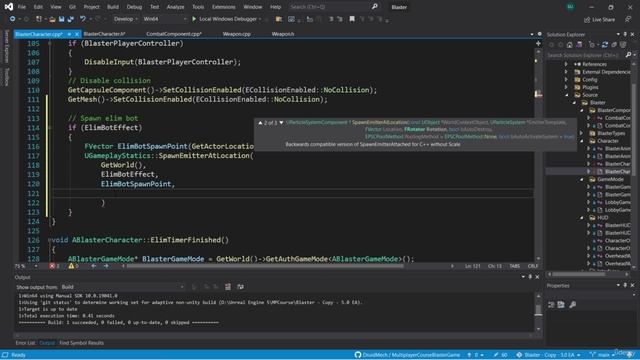Click the Properties wrench property pages icon
The image size is (640, 360).
coord(573,304)
